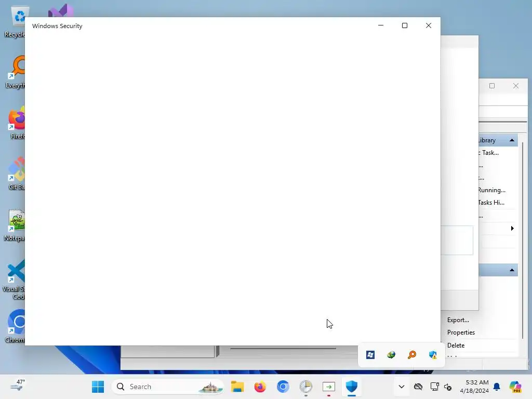Select the Everything desktop shortcut
Screen dimensions: 532x399
pos(15,72)
